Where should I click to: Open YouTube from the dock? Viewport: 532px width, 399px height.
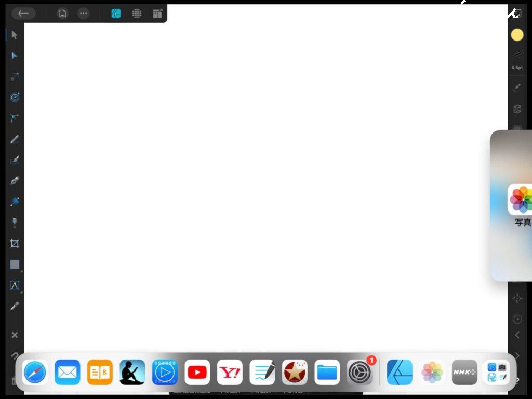point(197,373)
